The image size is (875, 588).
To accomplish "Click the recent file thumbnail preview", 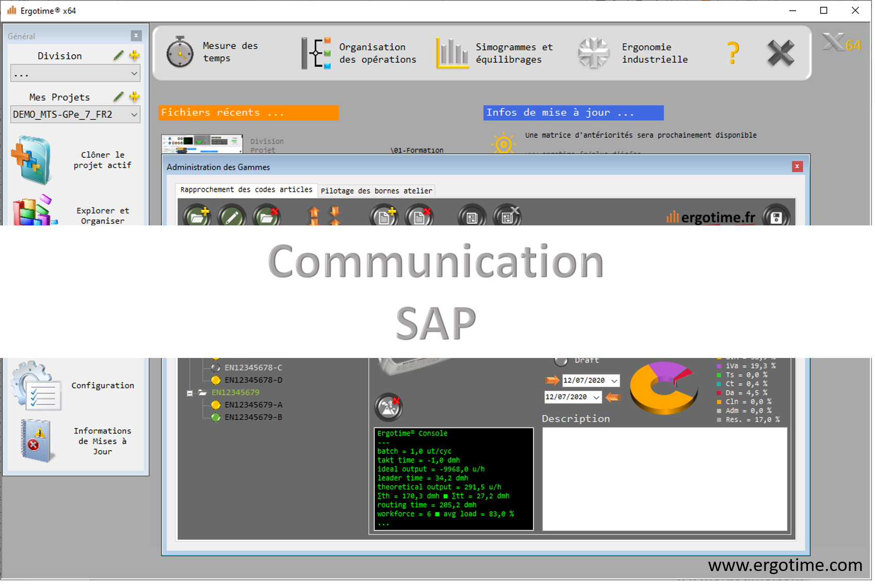I will 202,144.
